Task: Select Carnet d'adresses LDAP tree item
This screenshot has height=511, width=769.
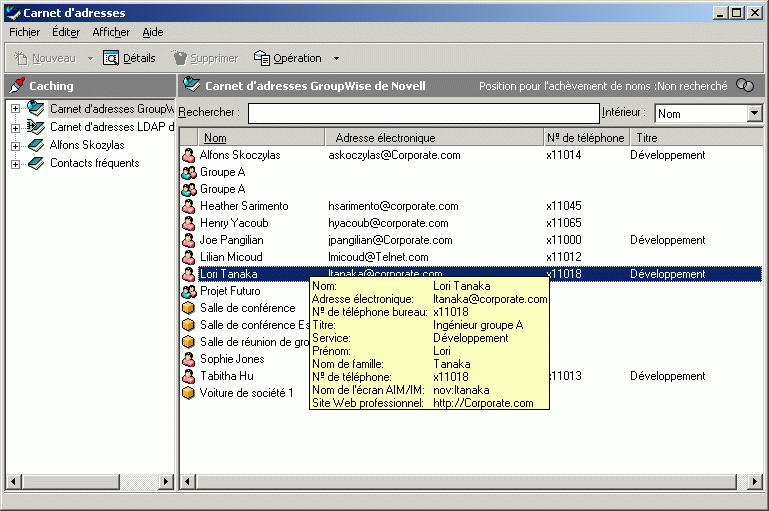Action: pyautogui.click(x=112, y=127)
